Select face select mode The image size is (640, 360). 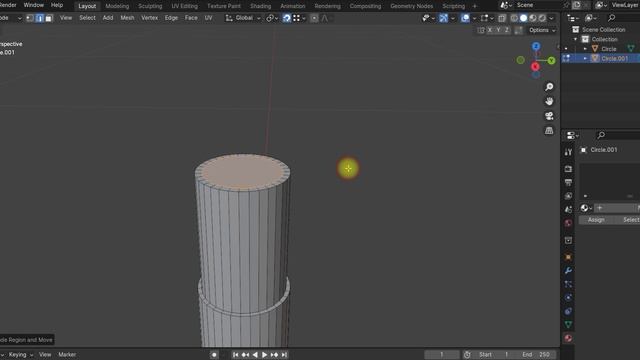click(49, 18)
